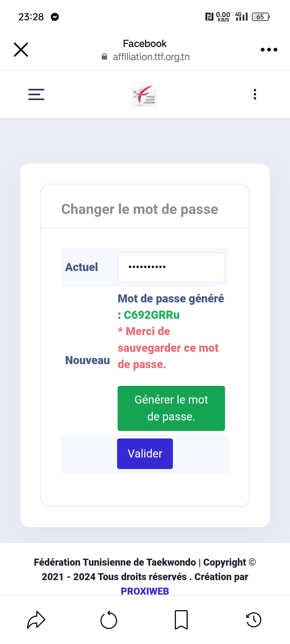Open the PROXIWEB link in footer
The height and width of the screenshot is (644, 290).
pyautogui.click(x=145, y=591)
